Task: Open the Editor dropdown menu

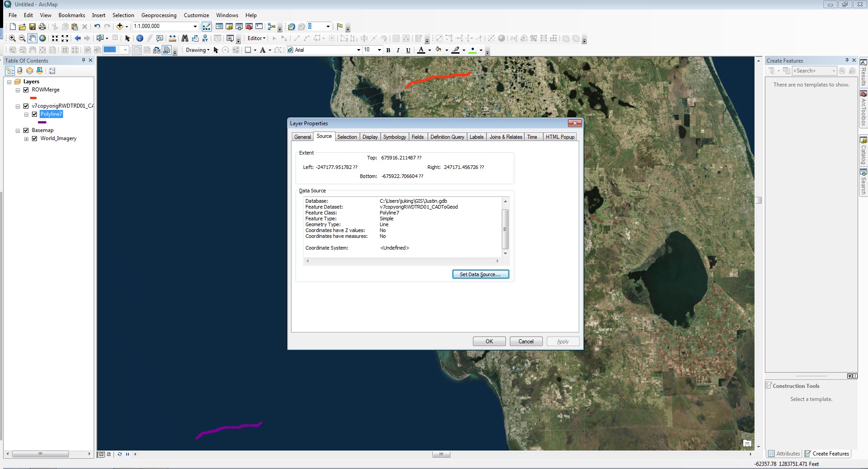Action: click(256, 38)
